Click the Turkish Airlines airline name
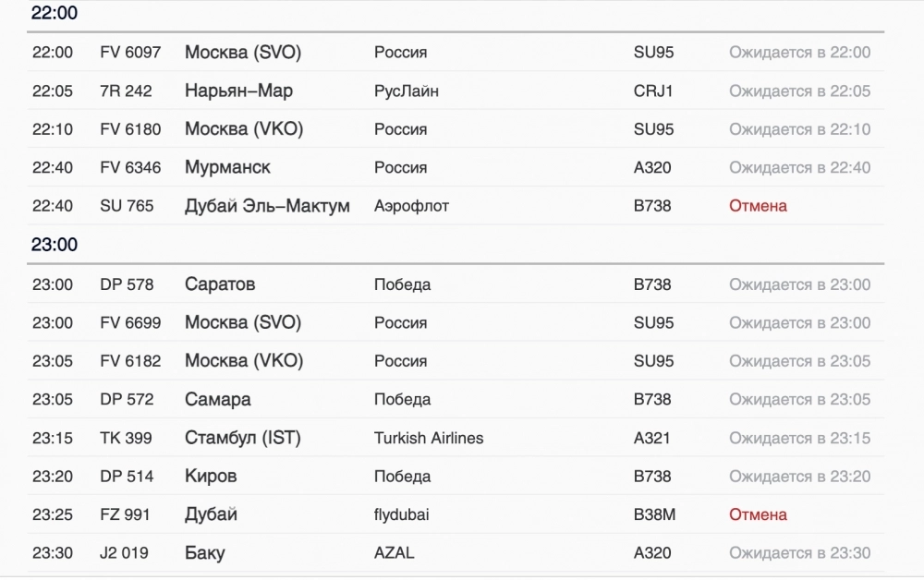Screen dimensions: 924x580 point(429,439)
